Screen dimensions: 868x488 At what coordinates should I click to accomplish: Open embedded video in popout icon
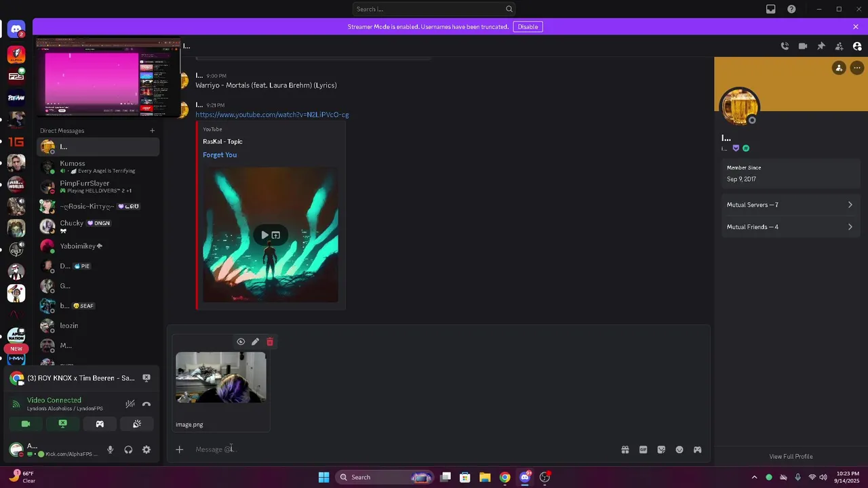(x=276, y=235)
